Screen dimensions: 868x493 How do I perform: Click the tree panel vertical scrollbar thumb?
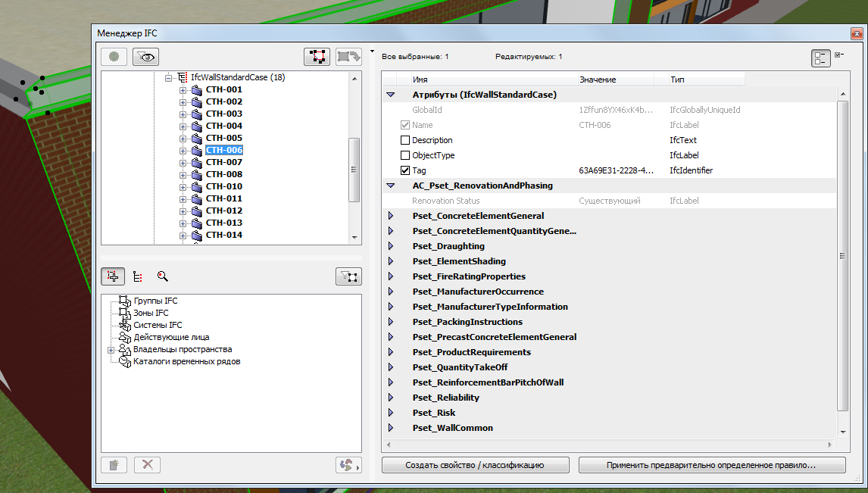354,170
